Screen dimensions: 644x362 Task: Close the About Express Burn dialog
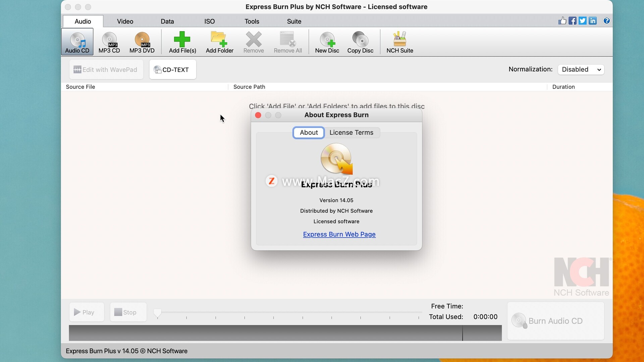pos(258,115)
